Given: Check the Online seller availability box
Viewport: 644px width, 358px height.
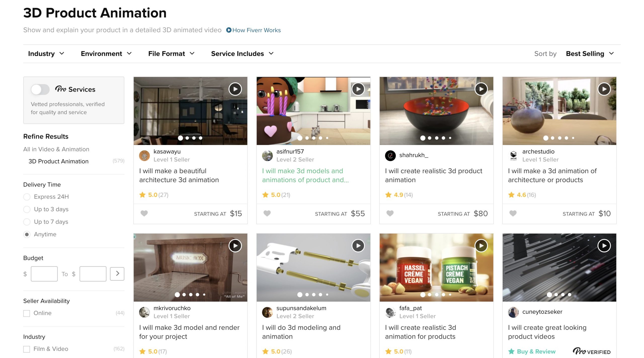Looking at the screenshot, I should pyautogui.click(x=26, y=313).
